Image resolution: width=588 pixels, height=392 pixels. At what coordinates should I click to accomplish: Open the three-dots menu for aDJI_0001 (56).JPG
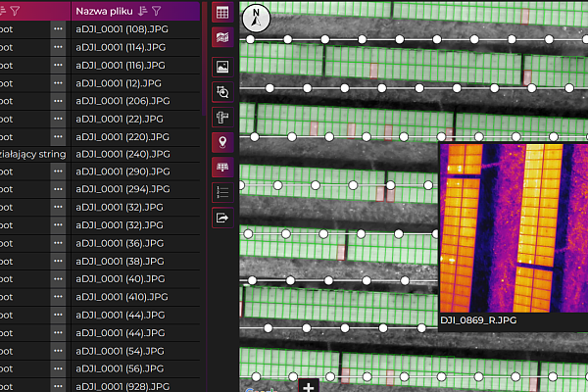pyautogui.click(x=58, y=368)
